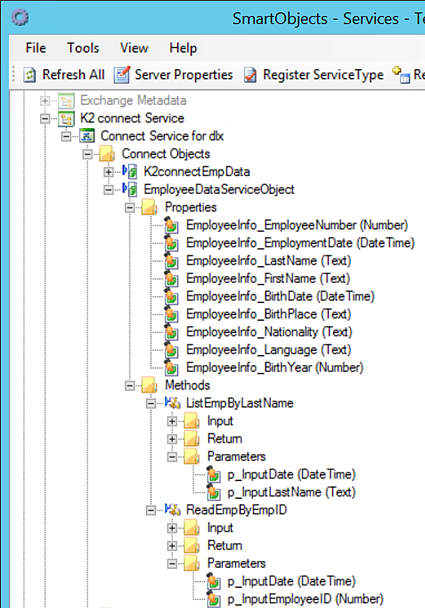Image resolution: width=425 pixels, height=608 pixels.
Task: Select EmployeeInfo_EmploymentDate (DateTime) text
Action: tap(301, 243)
